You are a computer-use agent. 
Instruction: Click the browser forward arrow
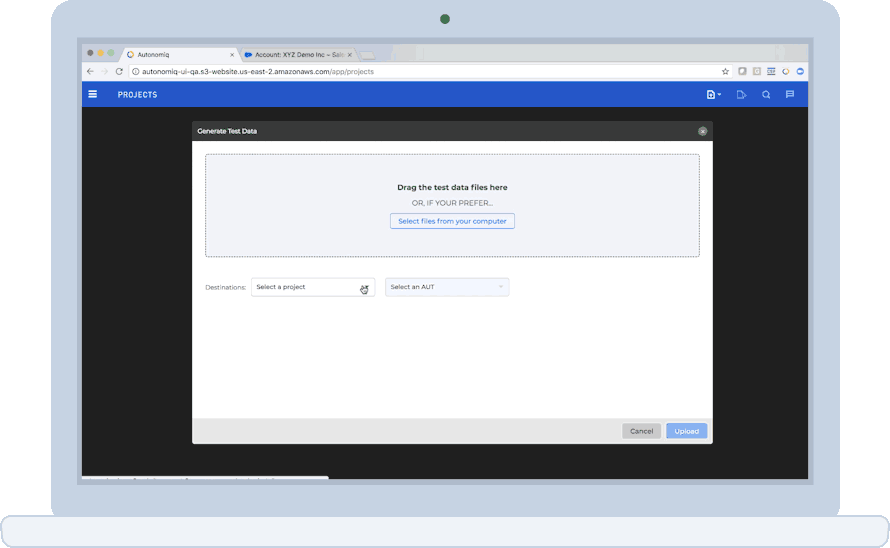104,72
